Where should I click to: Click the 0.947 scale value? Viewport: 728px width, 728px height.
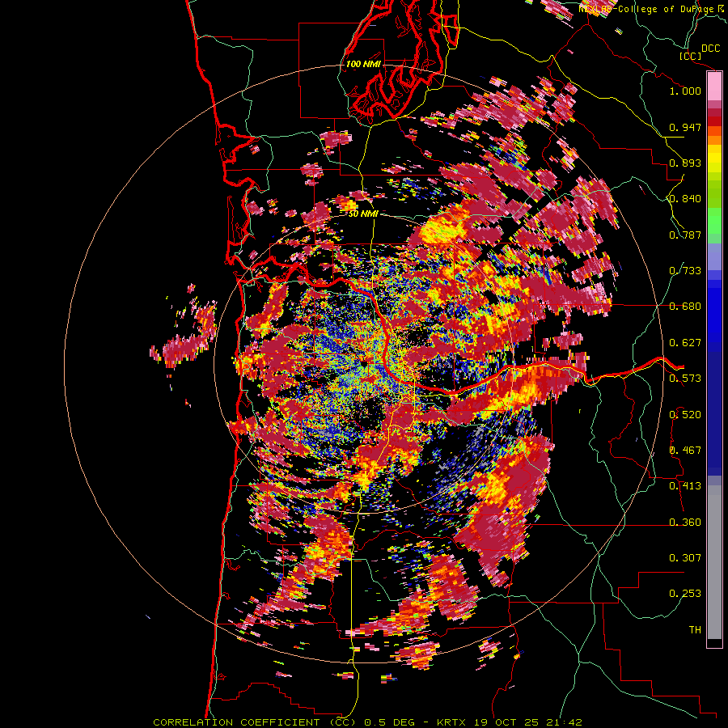685,127
